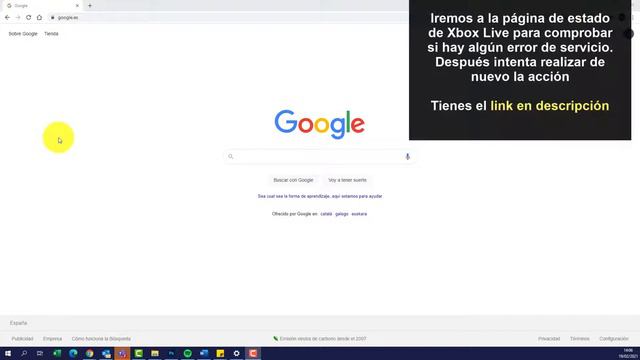The height and width of the screenshot is (360, 640).
Task: Click the taskbar clock and date
Action: pos(628,353)
